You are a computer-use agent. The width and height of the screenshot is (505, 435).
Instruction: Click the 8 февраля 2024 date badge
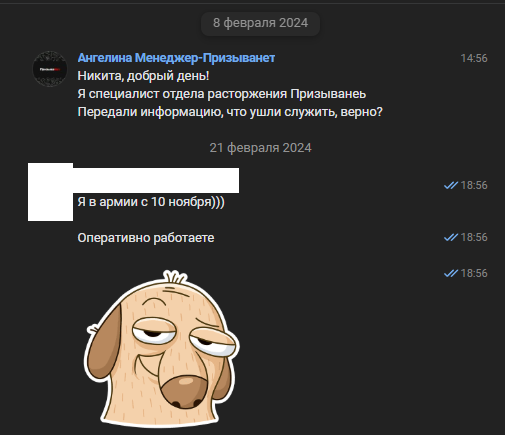(260, 23)
